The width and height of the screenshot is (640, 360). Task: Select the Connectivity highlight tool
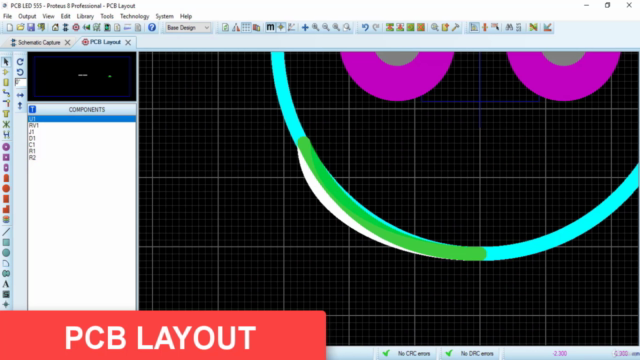pos(6,135)
